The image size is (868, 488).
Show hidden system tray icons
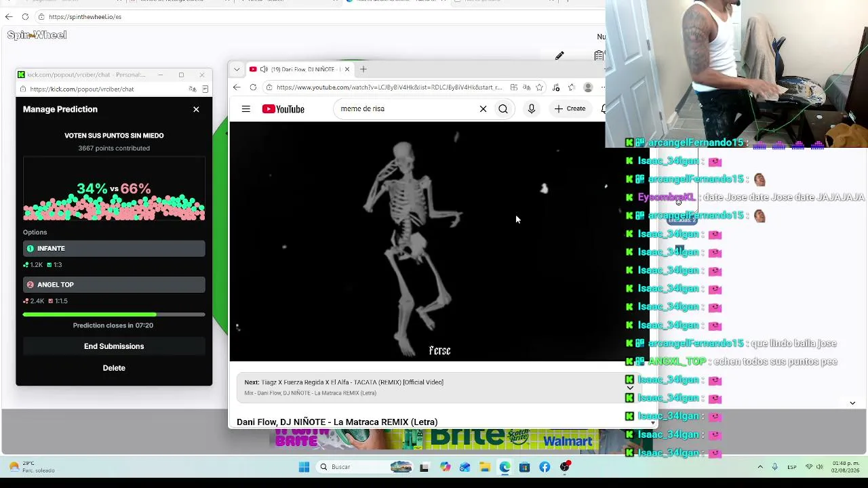[x=760, y=467]
